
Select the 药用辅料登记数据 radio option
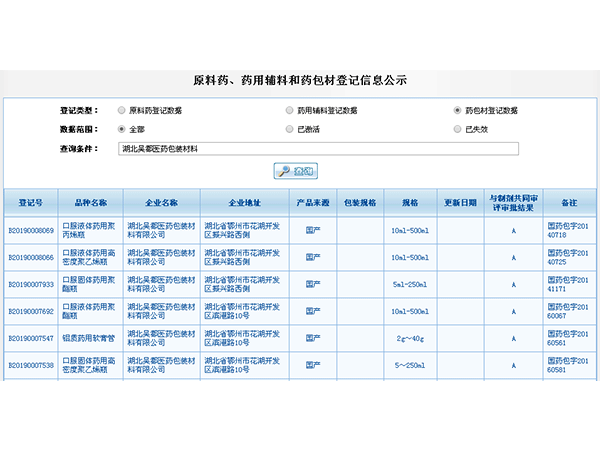[290, 110]
